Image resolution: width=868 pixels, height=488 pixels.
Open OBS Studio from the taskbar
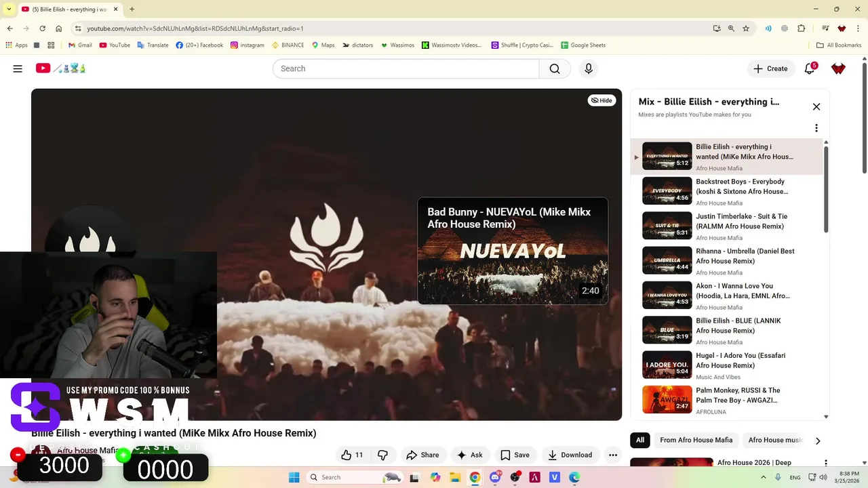click(x=515, y=477)
